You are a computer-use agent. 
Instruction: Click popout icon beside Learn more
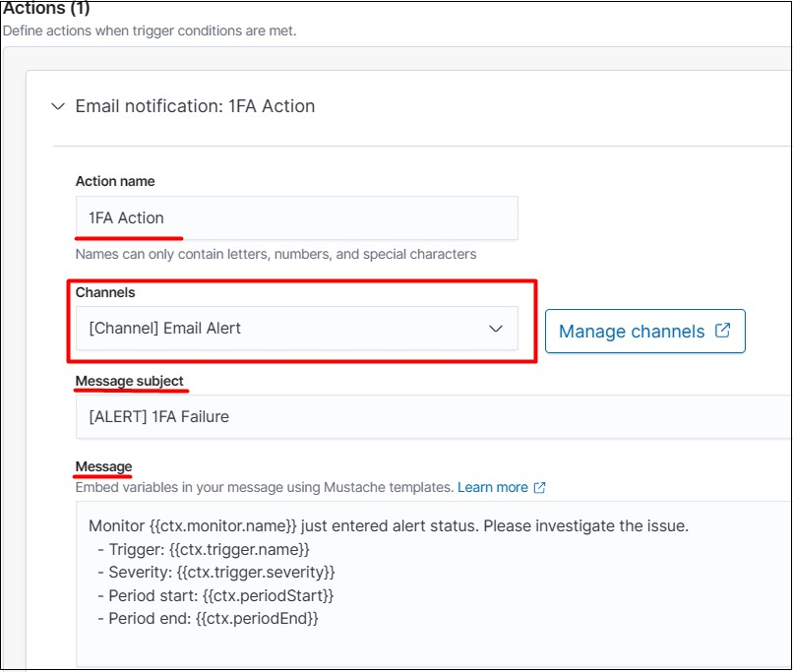[539, 487]
